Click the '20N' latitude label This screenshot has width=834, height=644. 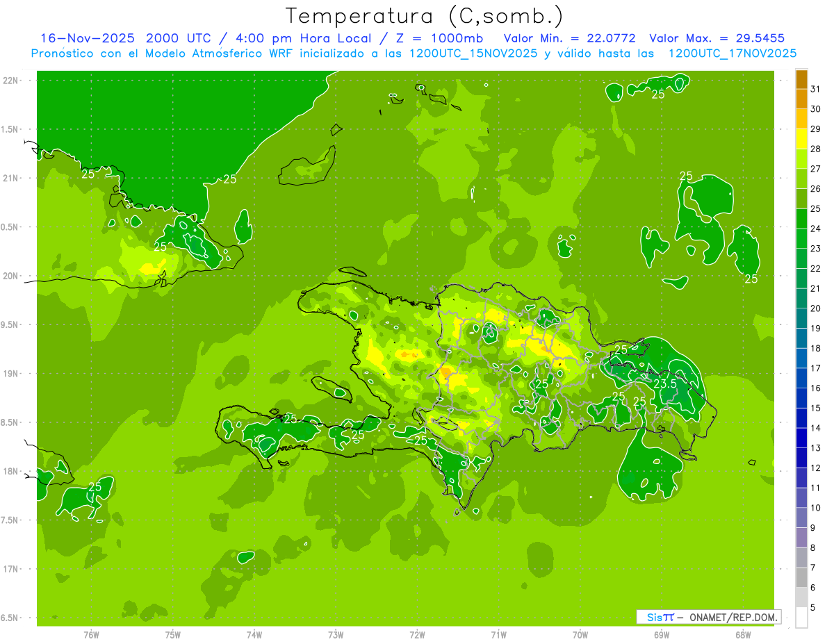(10, 276)
